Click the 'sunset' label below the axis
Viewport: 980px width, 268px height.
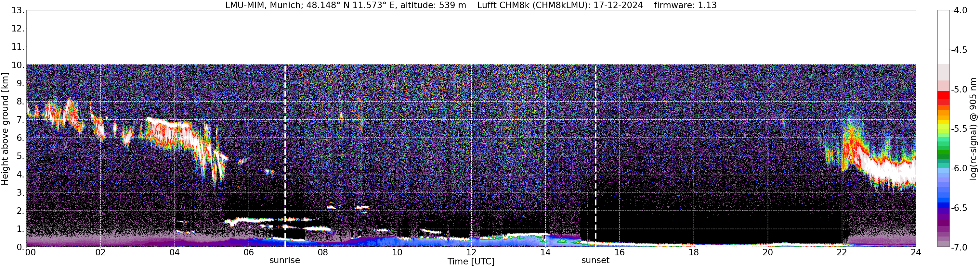(x=595, y=261)
